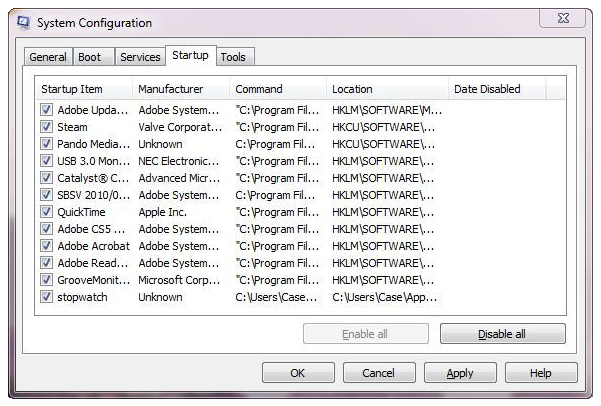Click the grayed Enable all button
This screenshot has width=601, height=406.
point(365,334)
